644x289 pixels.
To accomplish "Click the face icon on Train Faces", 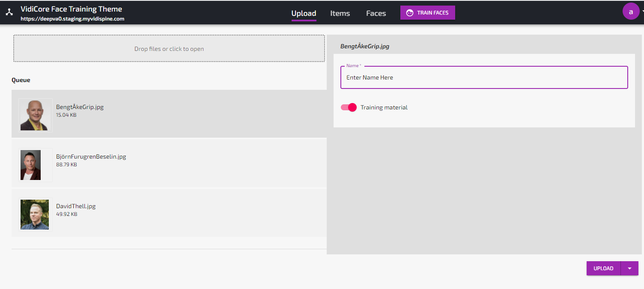I will (410, 13).
